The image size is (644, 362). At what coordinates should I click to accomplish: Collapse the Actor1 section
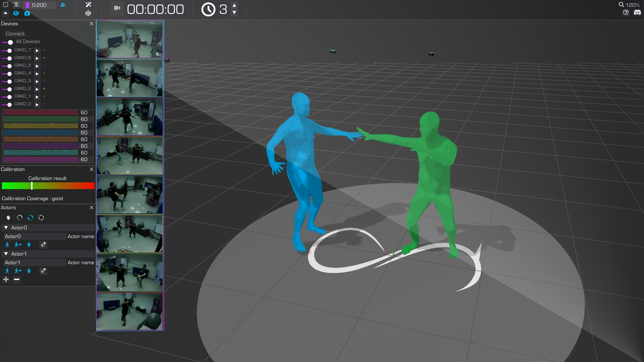(6, 254)
